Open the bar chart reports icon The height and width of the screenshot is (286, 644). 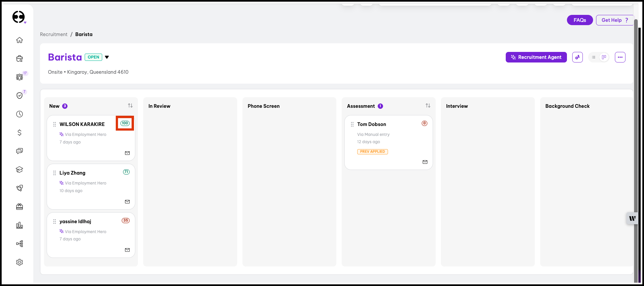(20, 225)
